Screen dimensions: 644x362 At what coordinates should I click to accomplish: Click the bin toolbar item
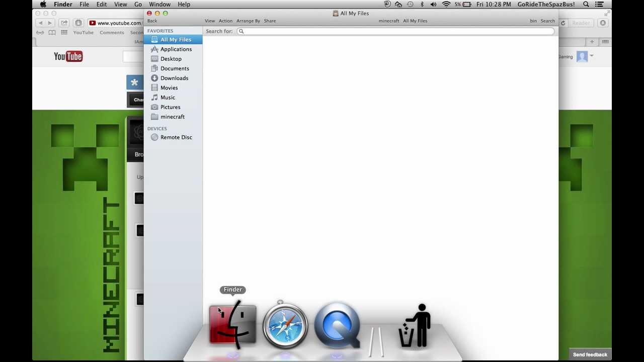click(x=533, y=21)
